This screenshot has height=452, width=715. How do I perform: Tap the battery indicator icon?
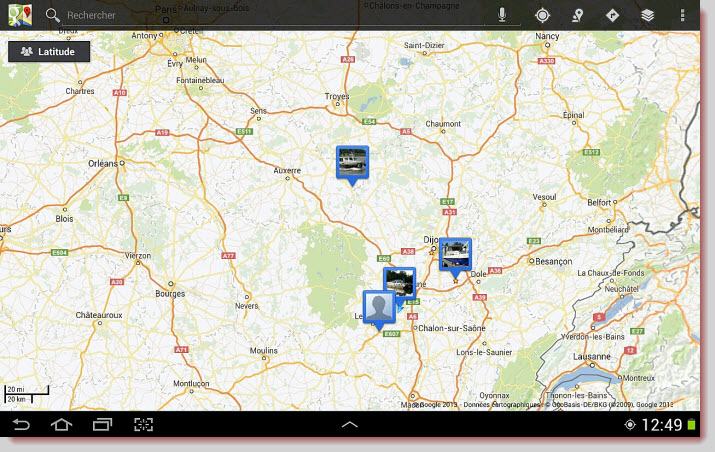tap(691, 425)
